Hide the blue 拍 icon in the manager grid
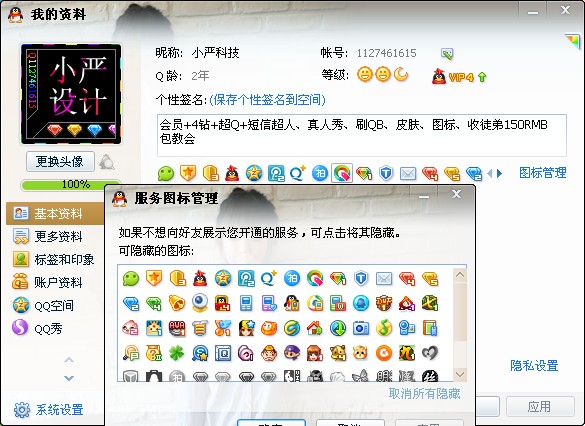 [292, 279]
